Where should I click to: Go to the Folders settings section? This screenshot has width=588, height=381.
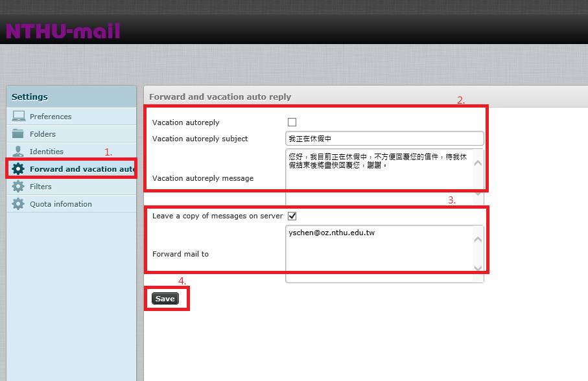(x=43, y=134)
